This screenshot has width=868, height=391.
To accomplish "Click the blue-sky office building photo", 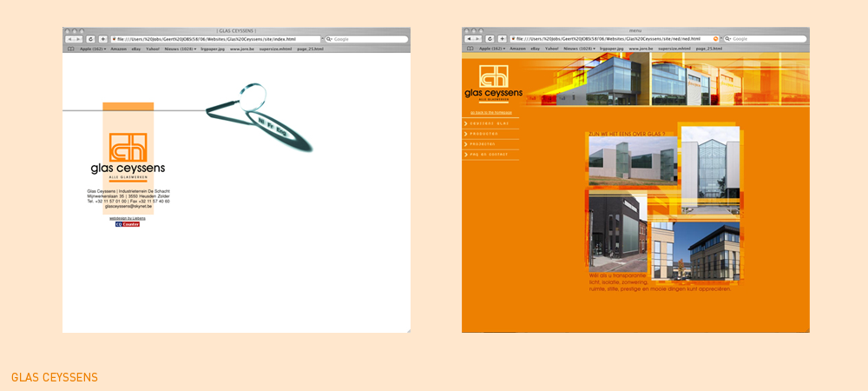I will pos(695,251).
